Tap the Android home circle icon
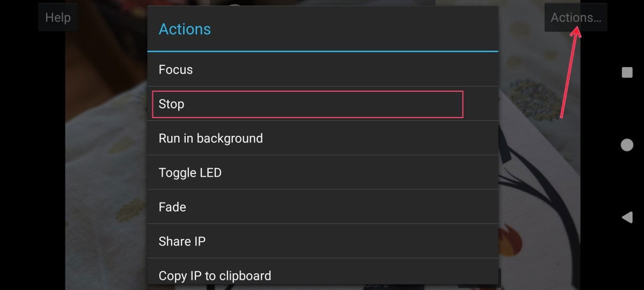This screenshot has width=644, height=290. point(627,144)
